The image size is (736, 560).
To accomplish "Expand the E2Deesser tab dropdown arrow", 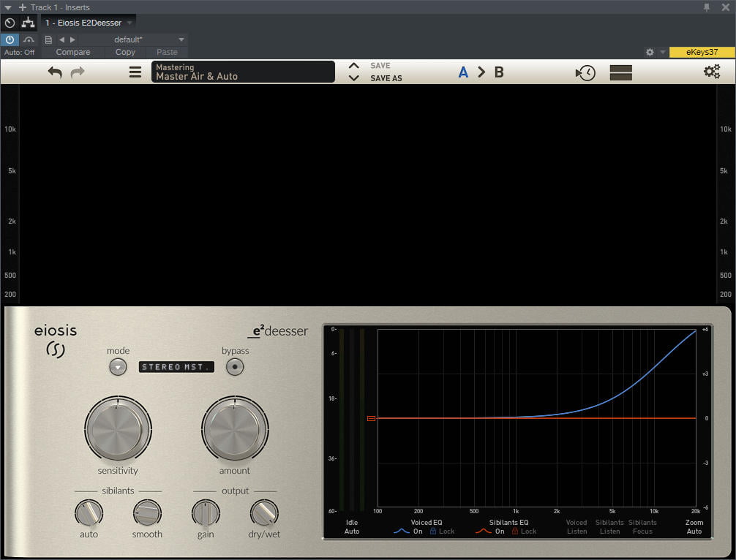I will 129,23.
